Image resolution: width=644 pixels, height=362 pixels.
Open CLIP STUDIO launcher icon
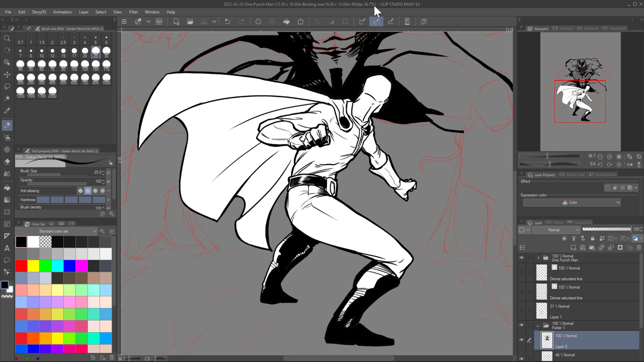coord(159,21)
